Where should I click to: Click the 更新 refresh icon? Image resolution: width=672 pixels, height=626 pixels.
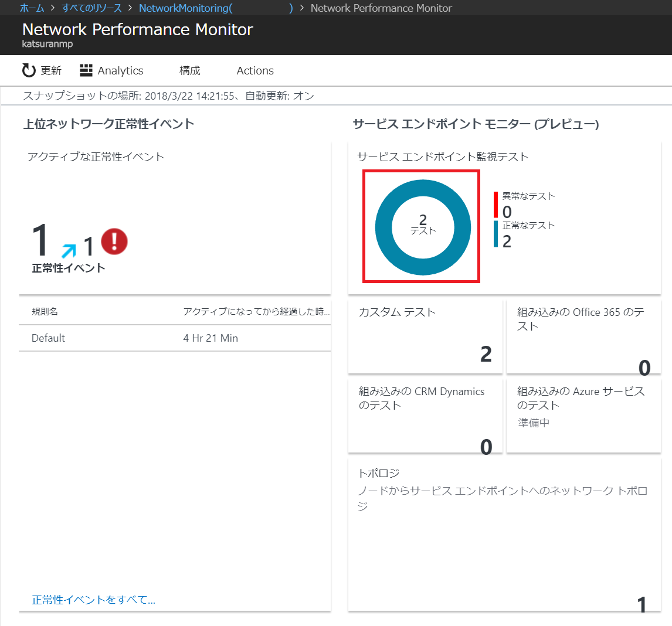29,70
